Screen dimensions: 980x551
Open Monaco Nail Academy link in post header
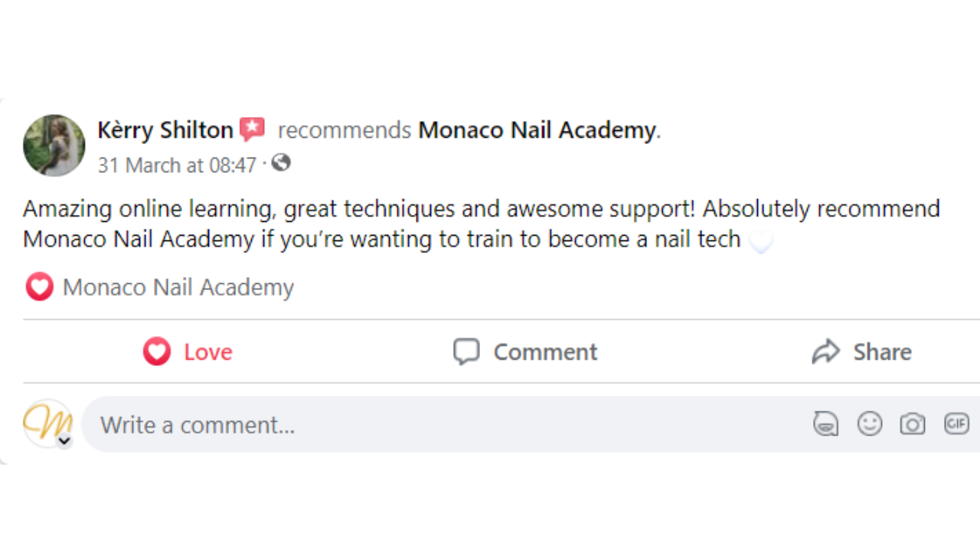537,130
